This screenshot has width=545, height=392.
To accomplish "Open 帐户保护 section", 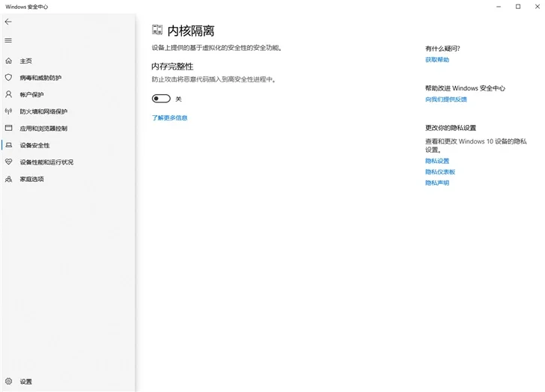I will tap(31, 94).
